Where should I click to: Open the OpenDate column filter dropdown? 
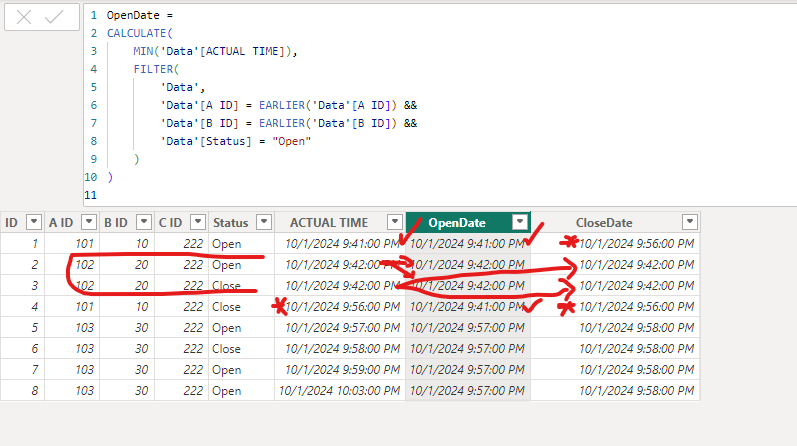[519, 222]
